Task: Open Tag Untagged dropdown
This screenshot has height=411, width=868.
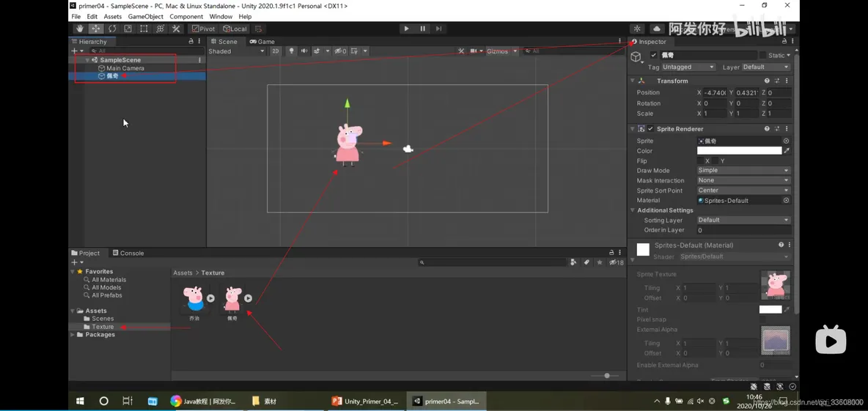Action: click(x=688, y=67)
